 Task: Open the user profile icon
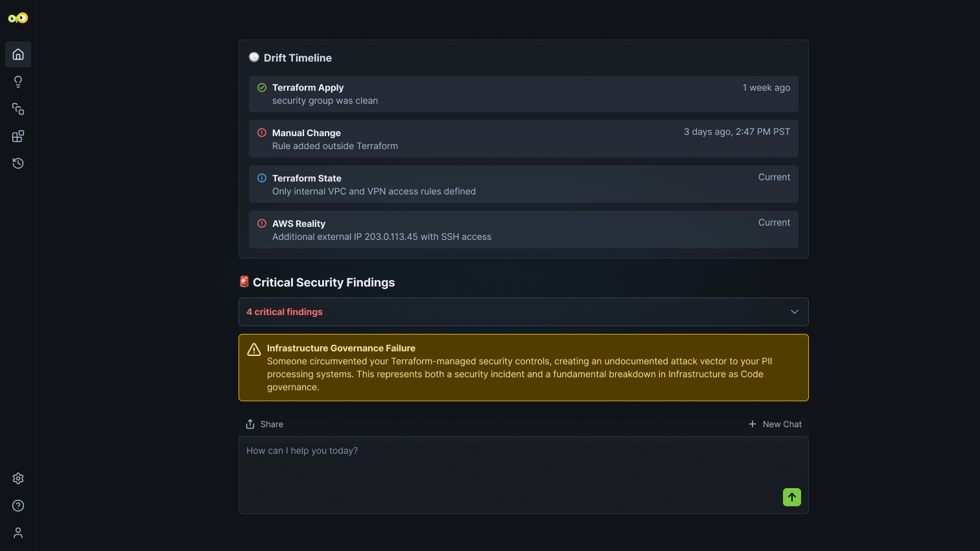(x=18, y=533)
